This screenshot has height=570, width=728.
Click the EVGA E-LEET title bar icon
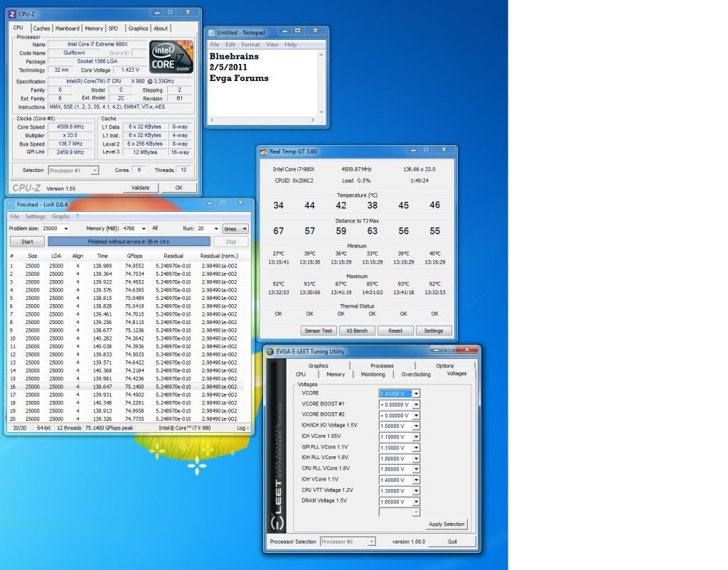(x=270, y=351)
